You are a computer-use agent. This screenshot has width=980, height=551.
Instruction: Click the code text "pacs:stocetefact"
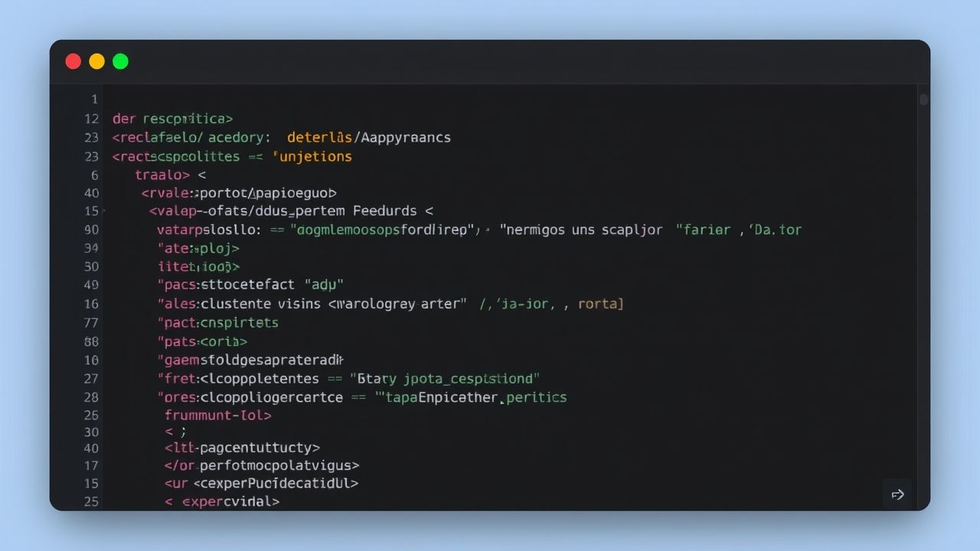227,285
